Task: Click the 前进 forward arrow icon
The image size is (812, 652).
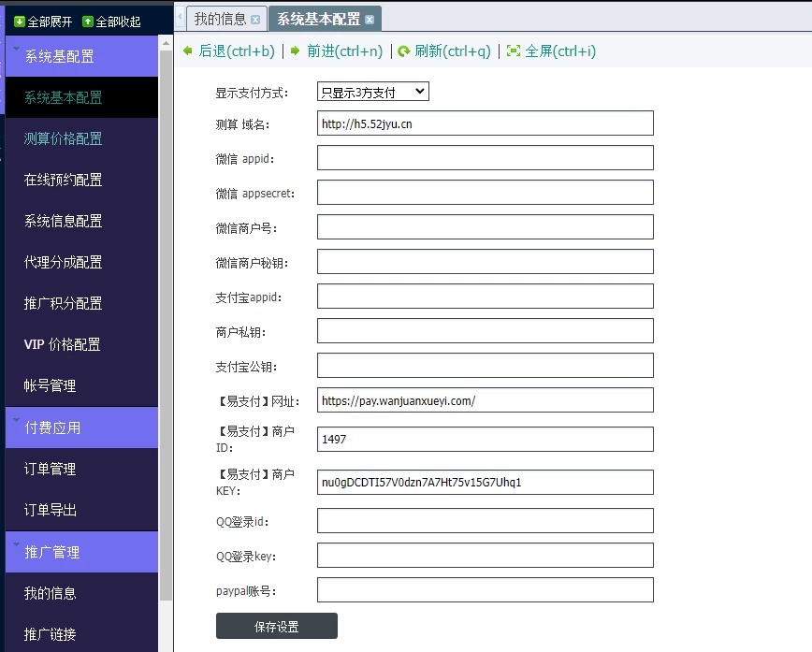Action: tap(296, 51)
